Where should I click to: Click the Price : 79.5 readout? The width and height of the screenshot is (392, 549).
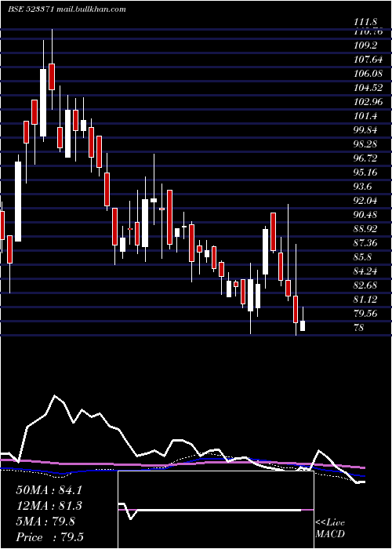click(x=49, y=537)
